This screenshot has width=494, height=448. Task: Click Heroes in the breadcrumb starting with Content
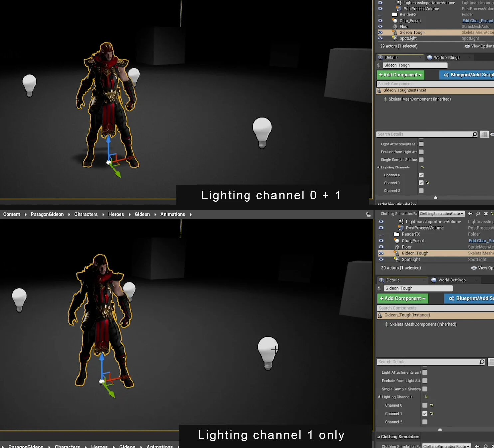pyautogui.click(x=116, y=214)
